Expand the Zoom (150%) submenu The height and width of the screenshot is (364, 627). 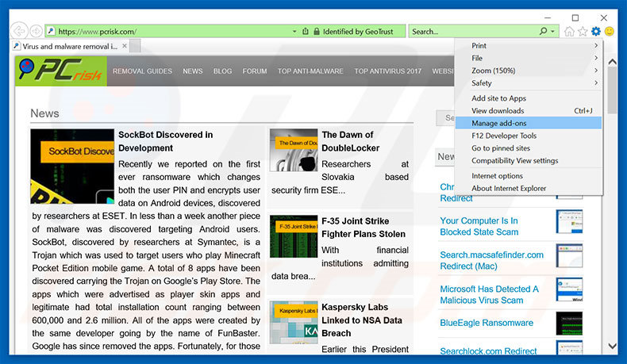pyautogui.click(x=528, y=71)
